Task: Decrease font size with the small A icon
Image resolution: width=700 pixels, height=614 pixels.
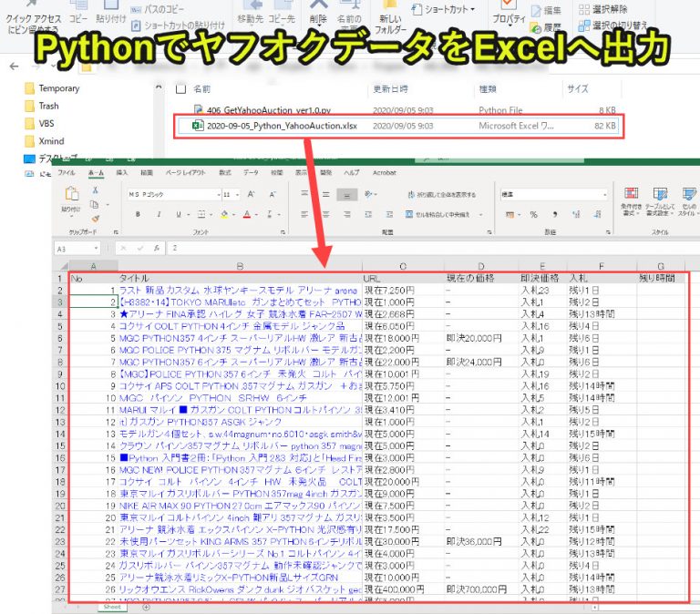Action: (273, 194)
